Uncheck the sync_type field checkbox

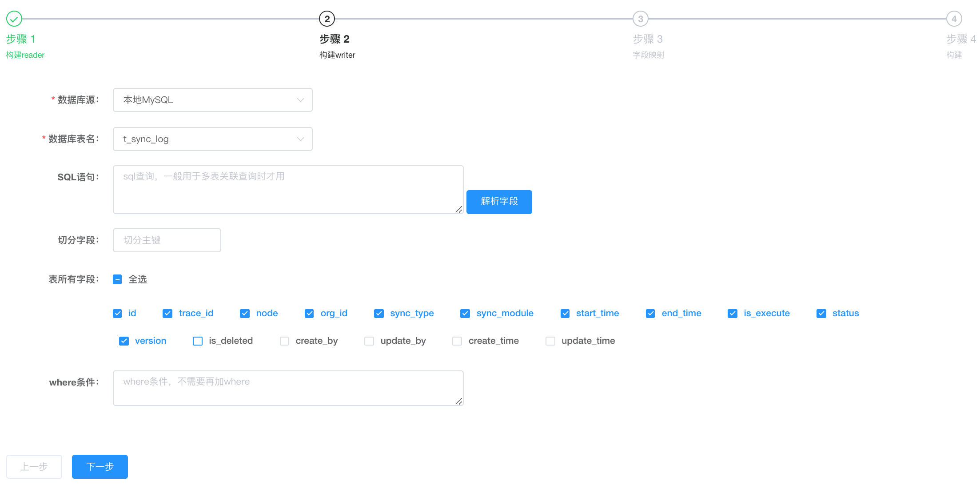click(379, 314)
